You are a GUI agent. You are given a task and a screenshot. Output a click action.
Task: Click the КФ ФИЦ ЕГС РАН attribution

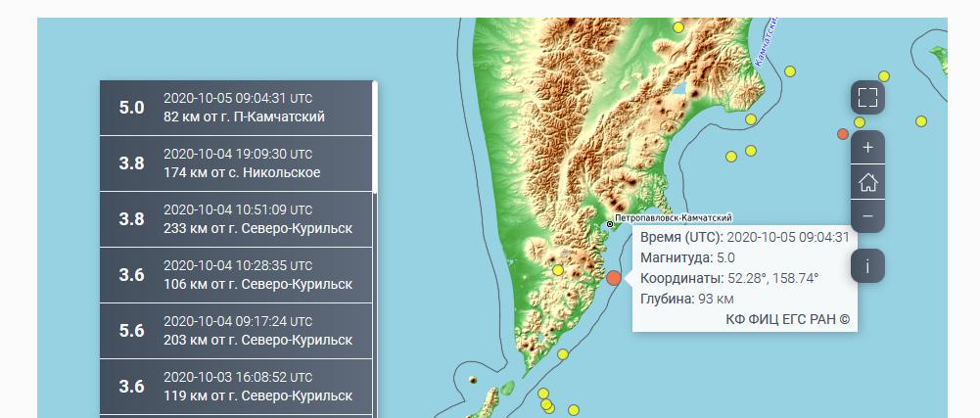coord(787,318)
